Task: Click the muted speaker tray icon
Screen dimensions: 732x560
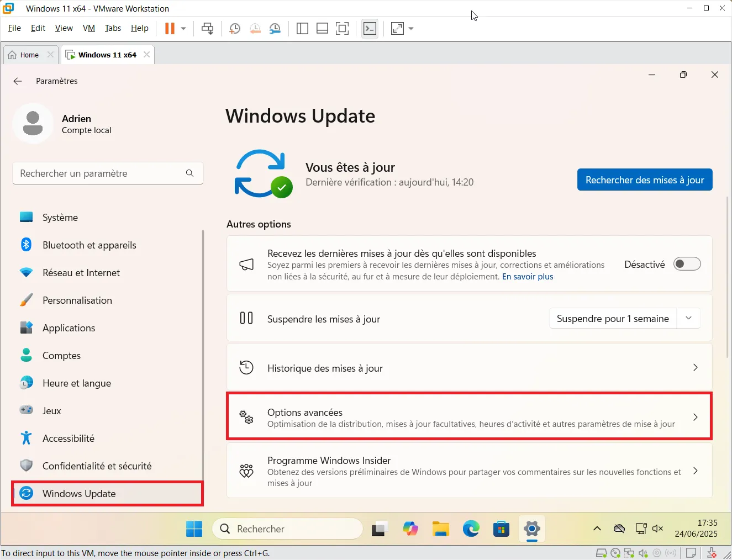Action: tap(657, 529)
